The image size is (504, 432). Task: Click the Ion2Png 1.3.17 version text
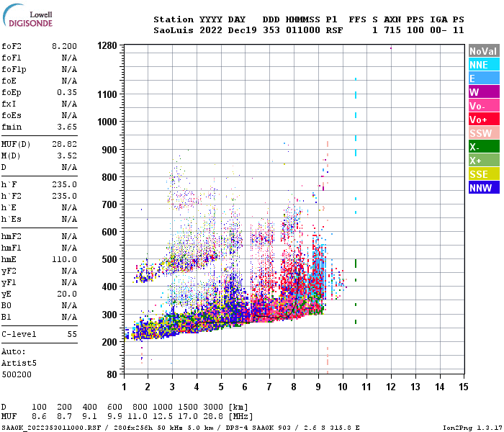pos(472,428)
